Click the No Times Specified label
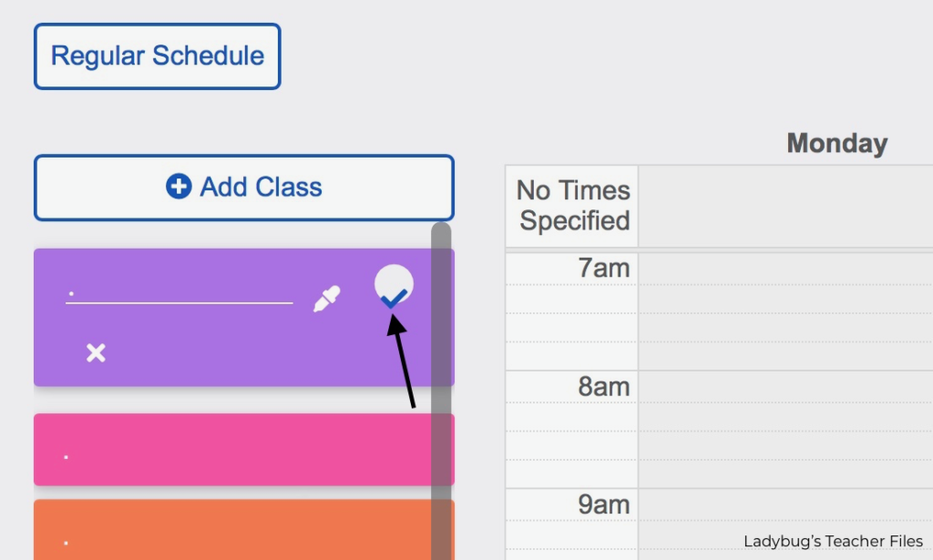Viewport: 933px width, 560px height. pos(574,206)
